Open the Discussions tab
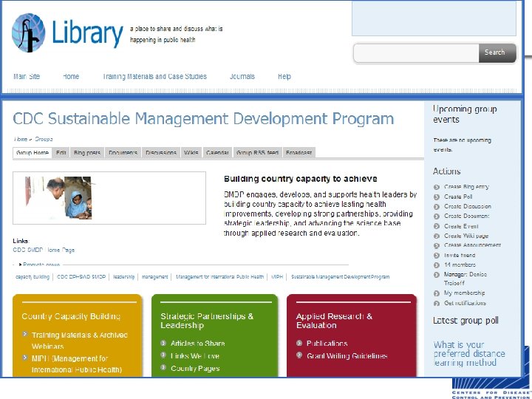Screen dimensions: 532x399 161,153
